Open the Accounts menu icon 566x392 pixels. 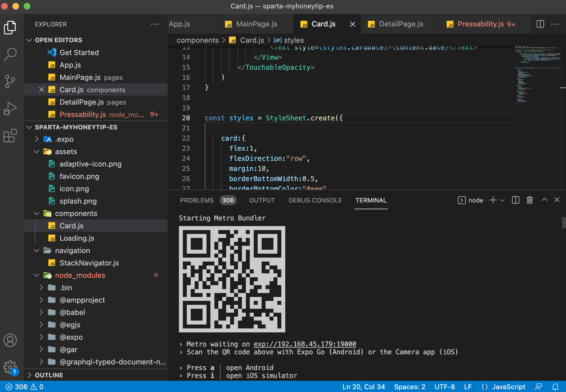tap(10, 340)
